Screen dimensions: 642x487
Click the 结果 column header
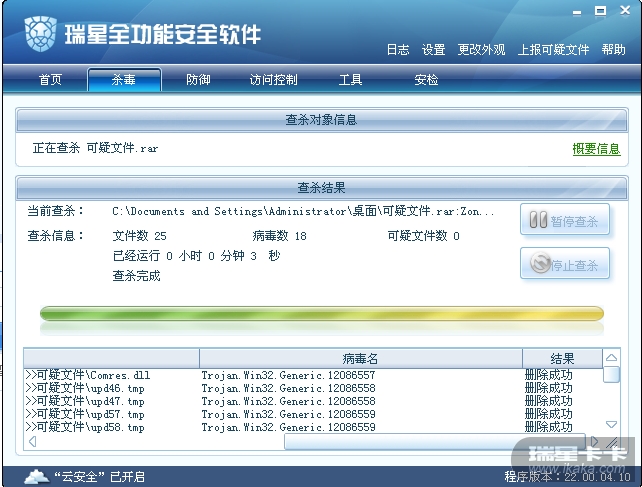click(562, 358)
